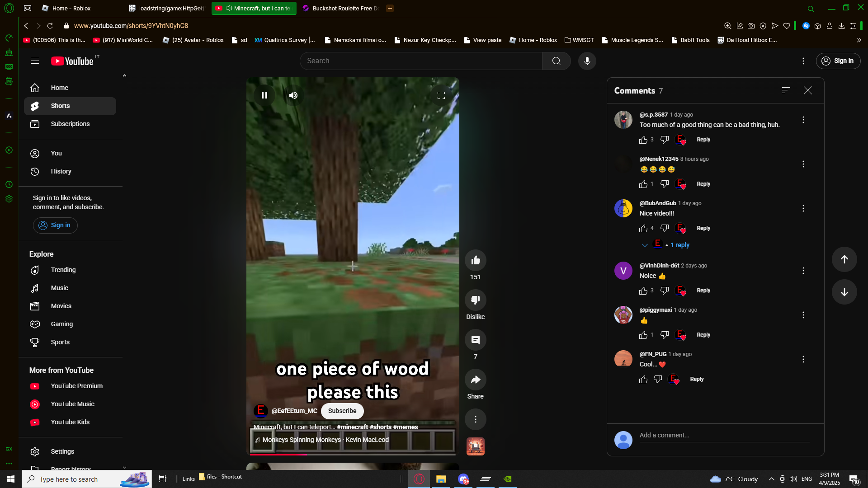Screen dimensions: 868x488
Task: Like the comment by @s.p.3587
Action: (x=643, y=140)
